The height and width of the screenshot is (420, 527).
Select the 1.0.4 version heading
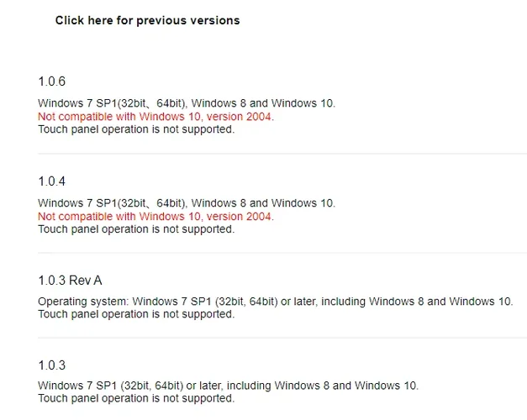click(51, 181)
